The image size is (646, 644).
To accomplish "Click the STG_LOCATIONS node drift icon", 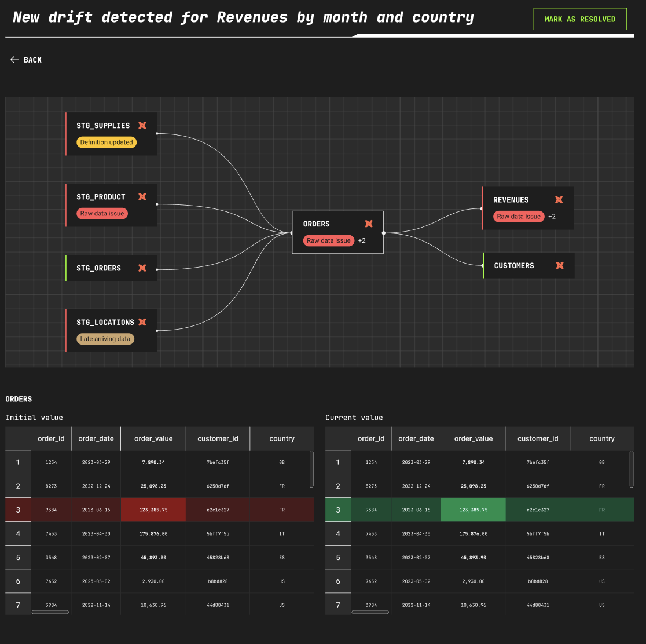I will tap(142, 322).
